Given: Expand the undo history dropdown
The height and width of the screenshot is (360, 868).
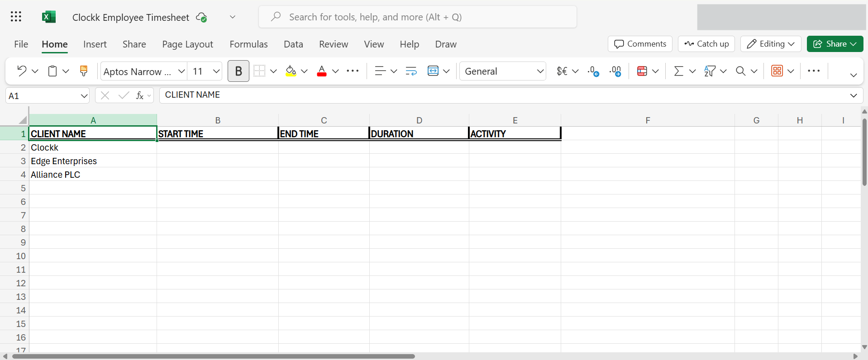Looking at the screenshot, I should (35, 71).
